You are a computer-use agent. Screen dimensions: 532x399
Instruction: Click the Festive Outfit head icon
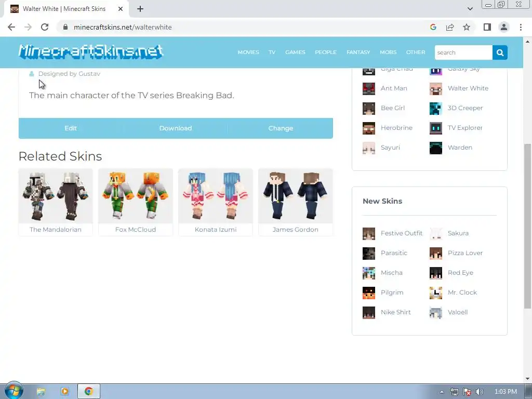point(369,234)
